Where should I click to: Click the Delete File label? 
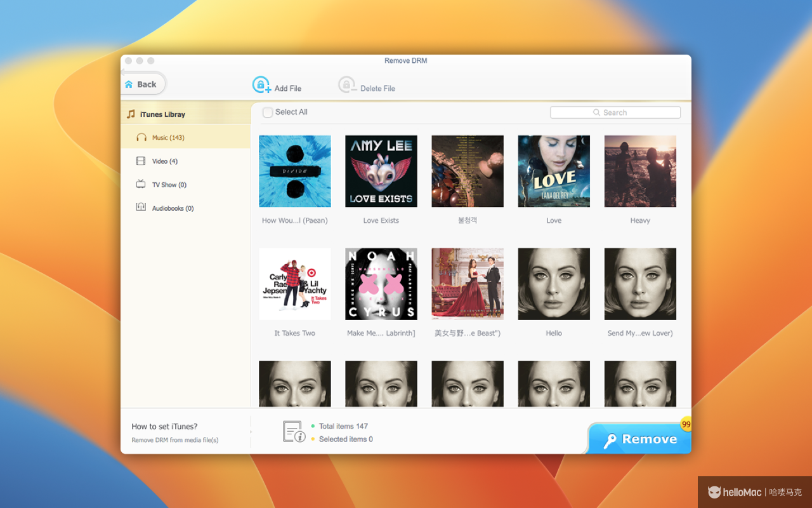377,88
